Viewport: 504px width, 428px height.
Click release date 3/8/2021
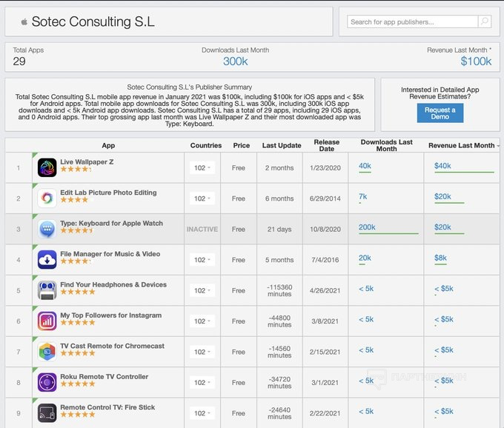[325, 321]
